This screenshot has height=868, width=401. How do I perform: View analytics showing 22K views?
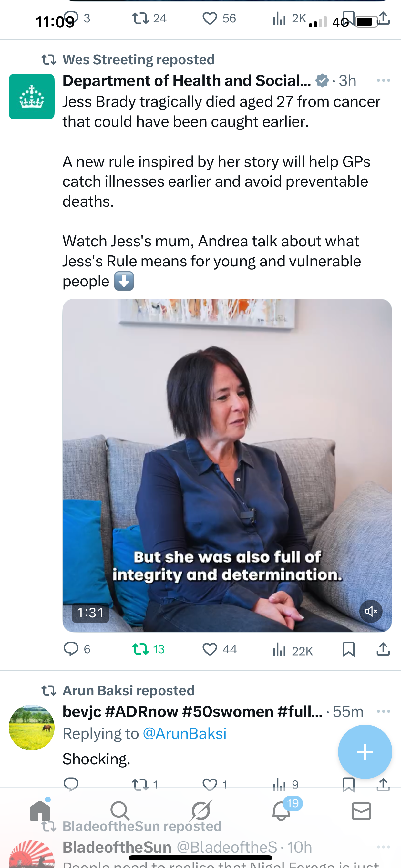tap(293, 650)
